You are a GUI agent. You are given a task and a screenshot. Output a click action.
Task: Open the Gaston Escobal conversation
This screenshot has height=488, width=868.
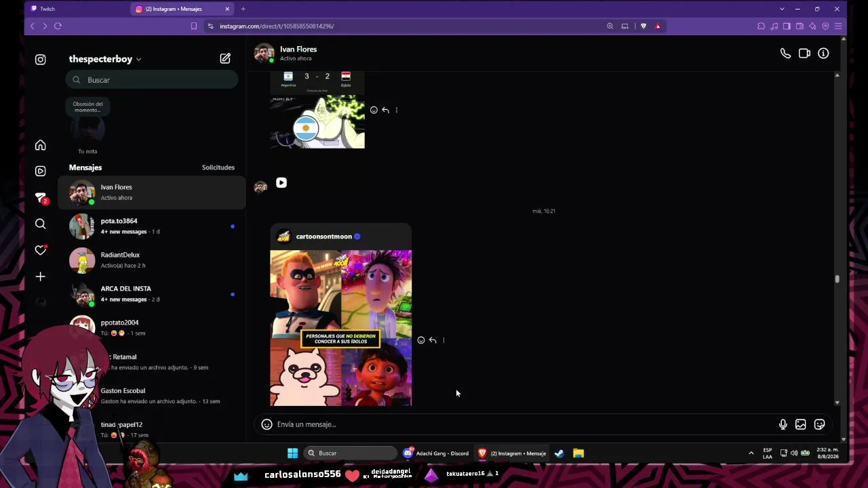[151, 396]
